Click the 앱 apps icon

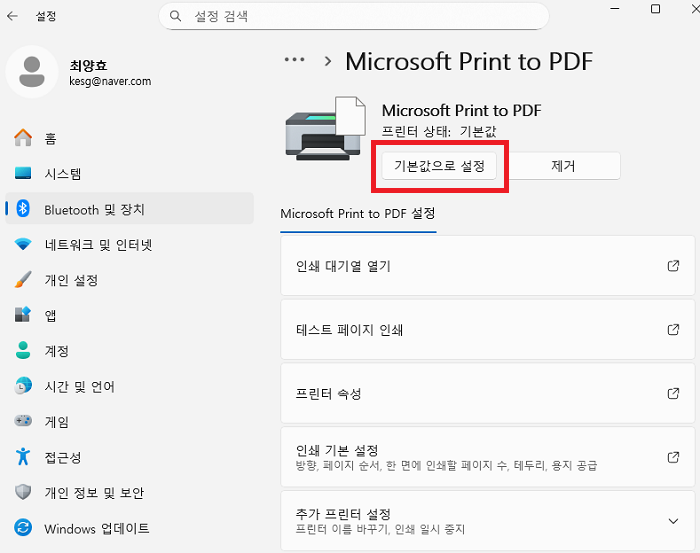[23, 315]
